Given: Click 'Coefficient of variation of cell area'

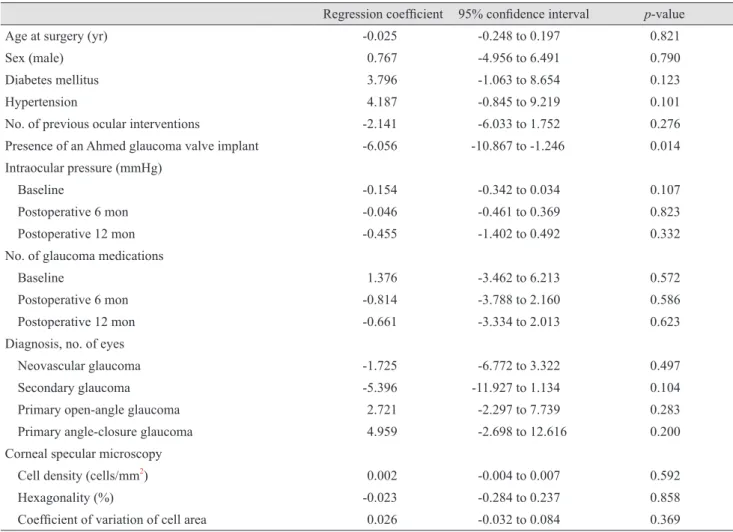Looking at the screenshot, I should click(112, 519).
